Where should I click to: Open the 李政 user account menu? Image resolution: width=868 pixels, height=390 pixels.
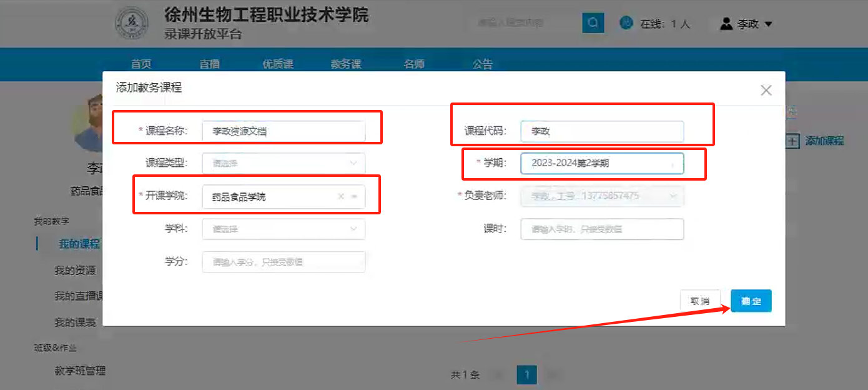click(746, 24)
